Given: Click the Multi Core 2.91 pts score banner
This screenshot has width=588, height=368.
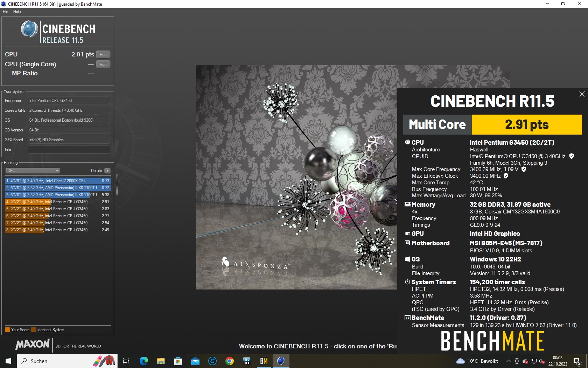Looking at the screenshot, I should (x=492, y=124).
